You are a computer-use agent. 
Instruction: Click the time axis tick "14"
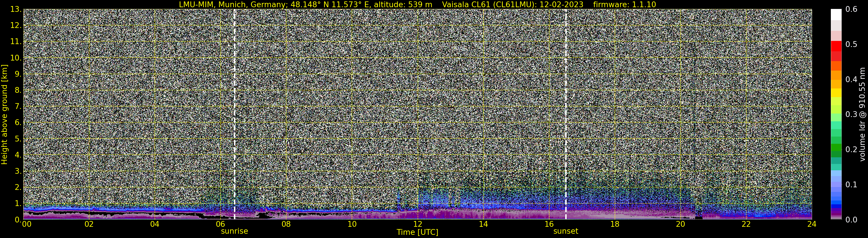(x=483, y=224)
